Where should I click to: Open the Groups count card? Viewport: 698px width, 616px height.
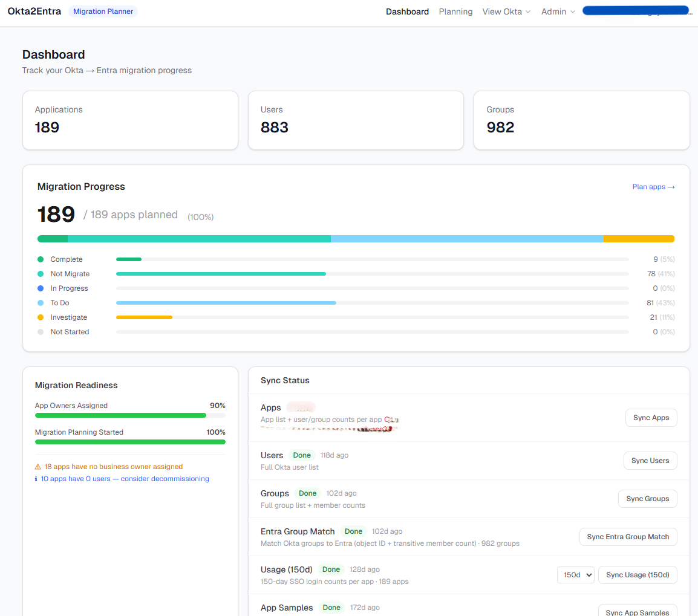click(x=581, y=120)
